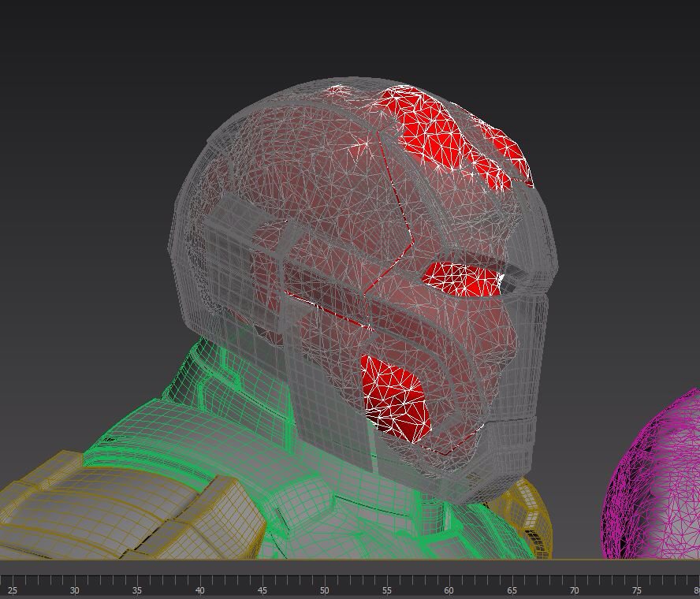Viewport: 700px width, 599px height.
Task: Click frame 75 on the timeline
Action: (637, 590)
